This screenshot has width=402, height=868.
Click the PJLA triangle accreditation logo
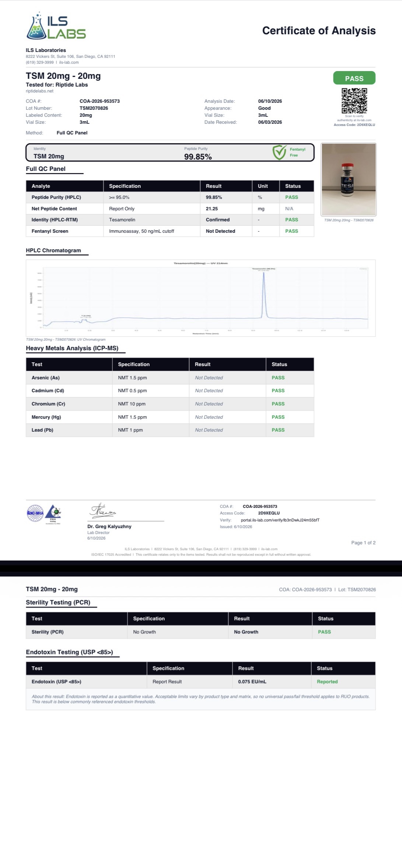point(53,514)
